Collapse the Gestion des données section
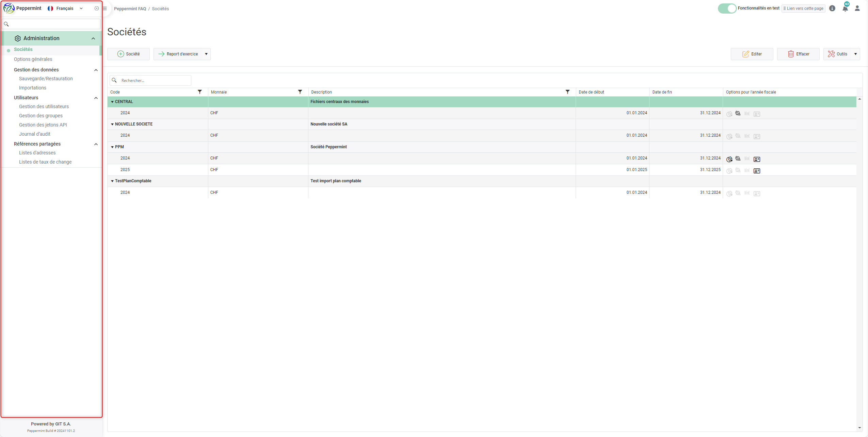868x437 pixels. [96, 70]
